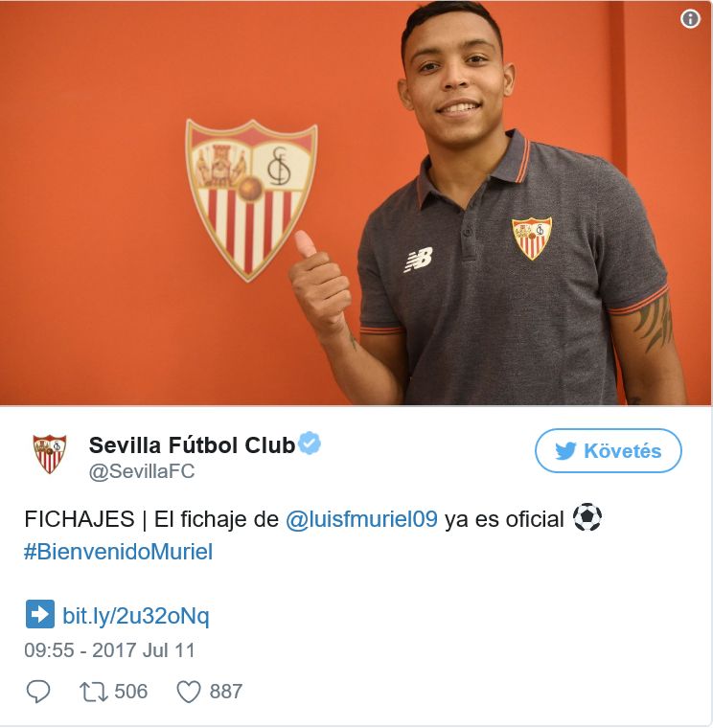The width and height of the screenshot is (713, 728).
Task: Open the @luisfmuriel09 mention
Action: 361,519
